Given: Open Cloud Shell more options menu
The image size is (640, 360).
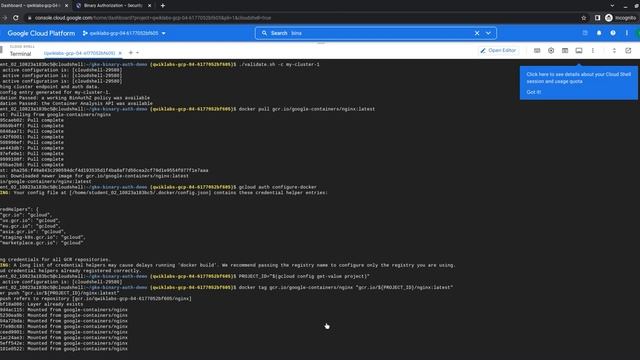Looking at the screenshot, I should 593,51.
